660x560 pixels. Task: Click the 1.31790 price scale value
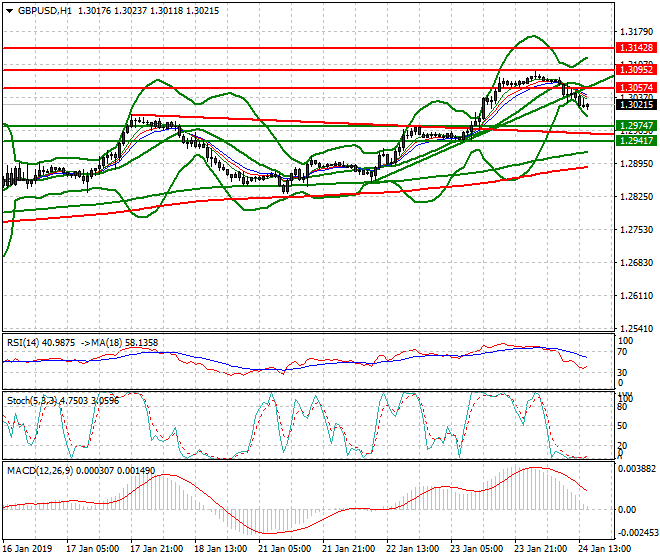[x=636, y=32]
